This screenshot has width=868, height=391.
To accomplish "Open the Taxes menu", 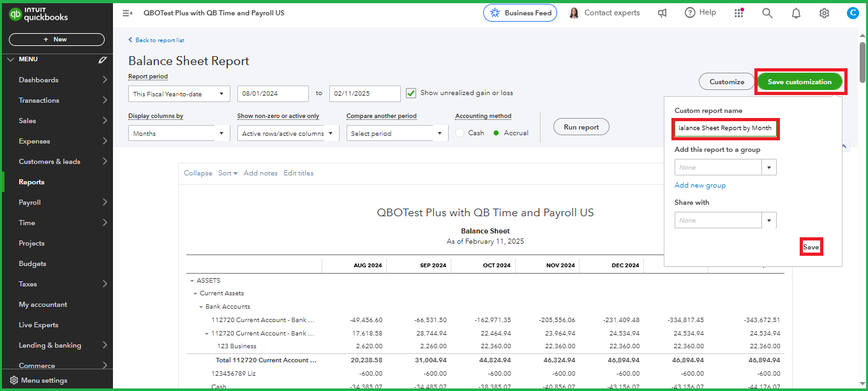I will pyautogui.click(x=57, y=284).
